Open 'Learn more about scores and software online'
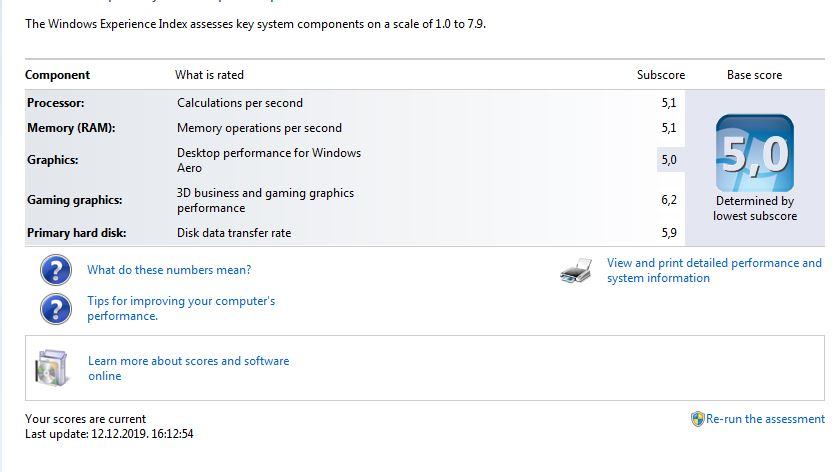This screenshot has width=834, height=472. coord(188,368)
